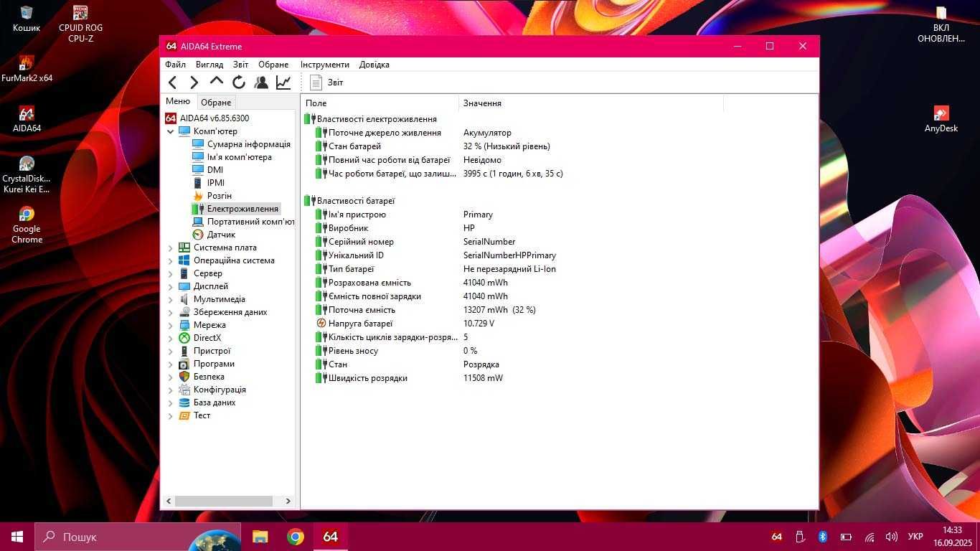
Task: Open the Обране menu in the menu bar
Action: (x=273, y=65)
